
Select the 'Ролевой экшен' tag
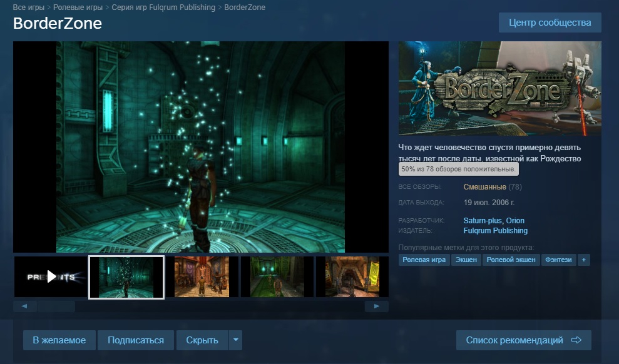coord(511,260)
